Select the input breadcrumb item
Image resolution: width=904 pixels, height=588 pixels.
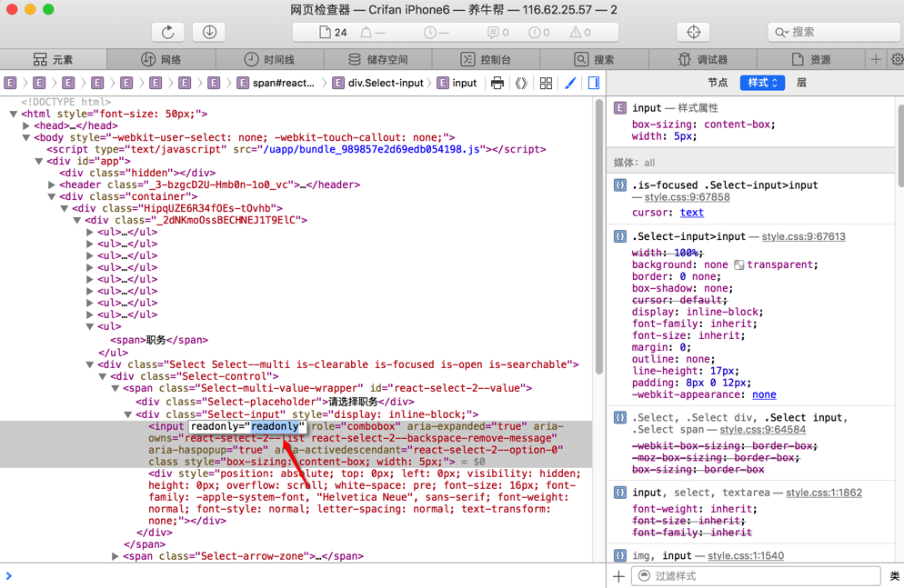pos(457,83)
